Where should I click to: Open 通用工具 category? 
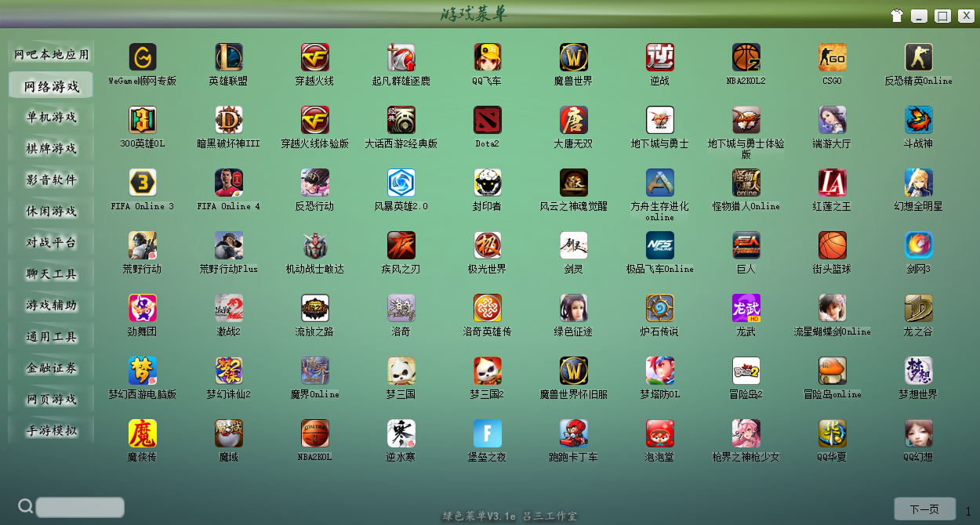tap(52, 336)
